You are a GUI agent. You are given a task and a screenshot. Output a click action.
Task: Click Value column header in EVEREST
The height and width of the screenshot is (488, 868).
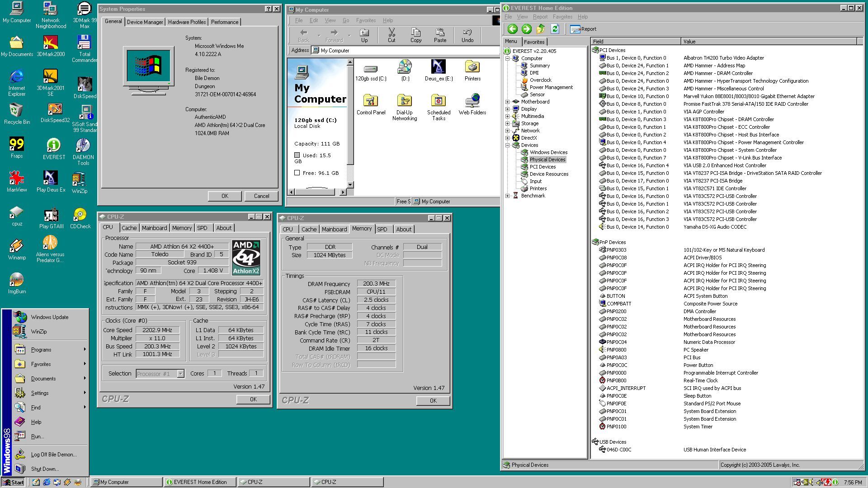(x=769, y=42)
